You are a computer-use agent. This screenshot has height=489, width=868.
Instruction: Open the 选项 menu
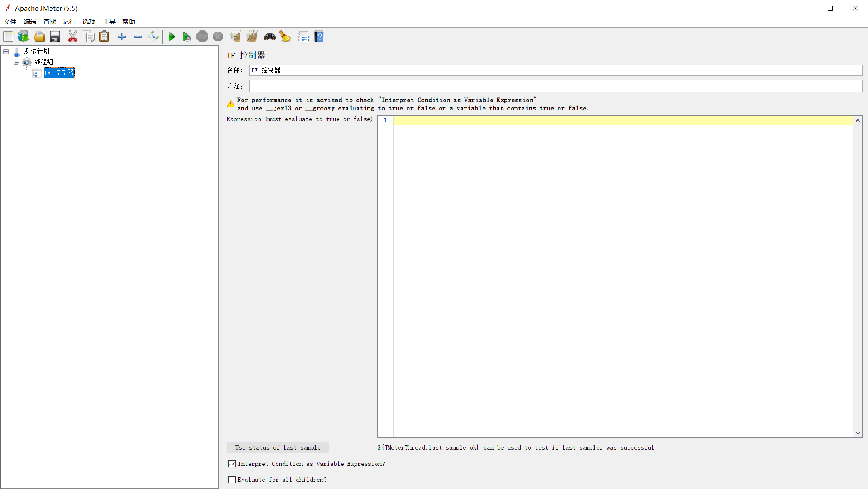[x=89, y=21]
